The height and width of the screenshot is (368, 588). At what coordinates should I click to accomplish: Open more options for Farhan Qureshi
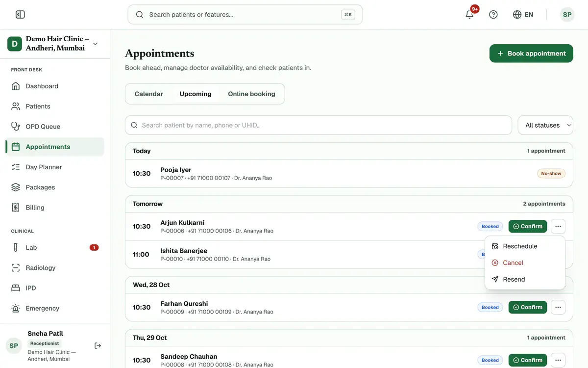click(x=558, y=308)
